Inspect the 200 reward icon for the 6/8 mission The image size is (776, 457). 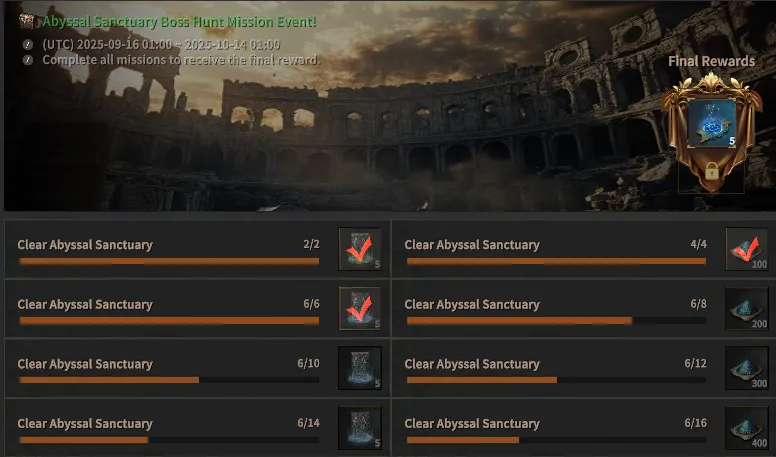pyautogui.click(x=746, y=308)
